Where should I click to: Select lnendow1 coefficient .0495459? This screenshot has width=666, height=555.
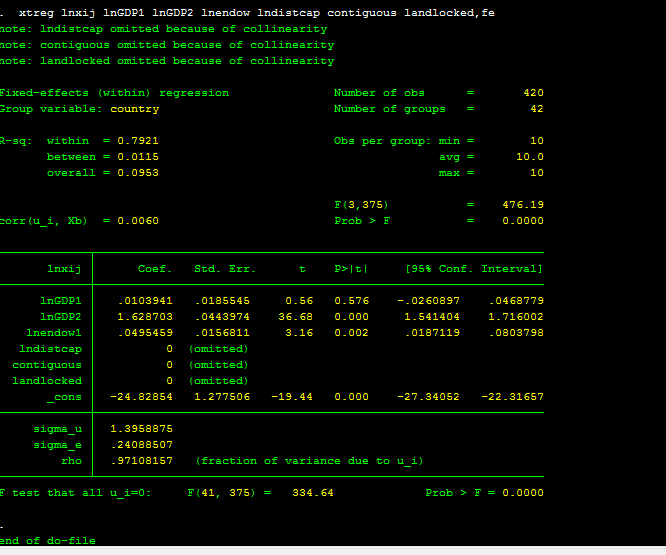(x=145, y=333)
